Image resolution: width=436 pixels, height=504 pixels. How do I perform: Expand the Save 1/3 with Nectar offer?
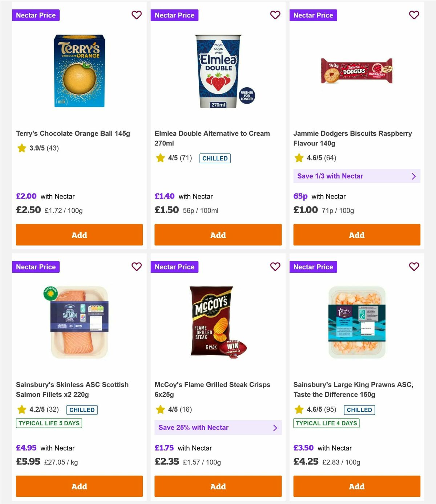click(357, 176)
